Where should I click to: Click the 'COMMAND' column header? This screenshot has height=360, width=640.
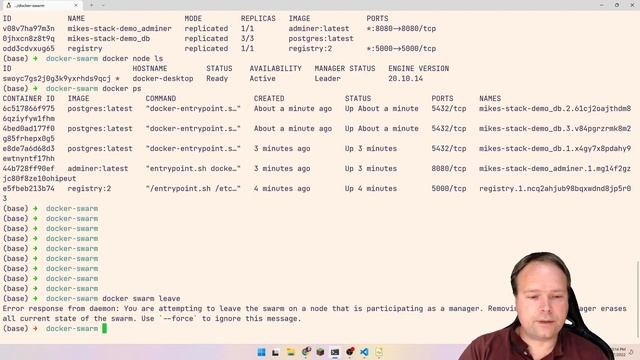point(161,99)
